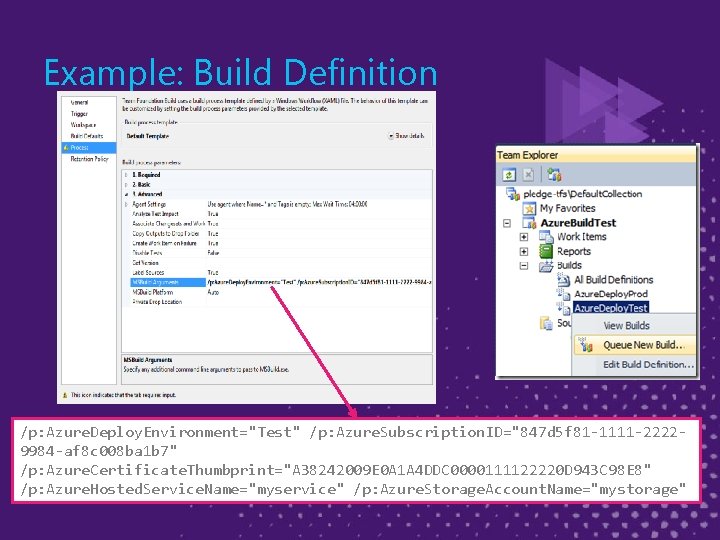Select Work Items tree label
Image resolution: width=720 pixels, height=540 pixels.
point(582,237)
